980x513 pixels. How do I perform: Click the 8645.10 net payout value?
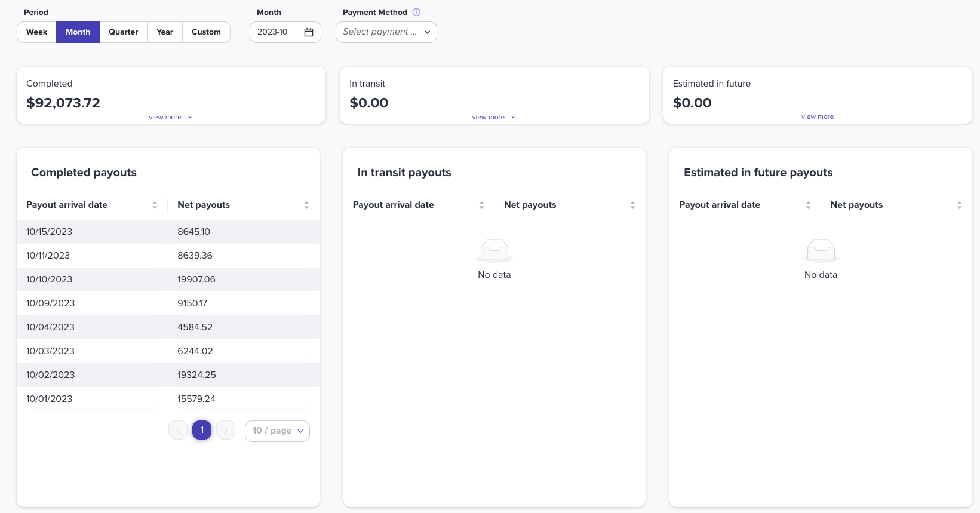click(193, 232)
